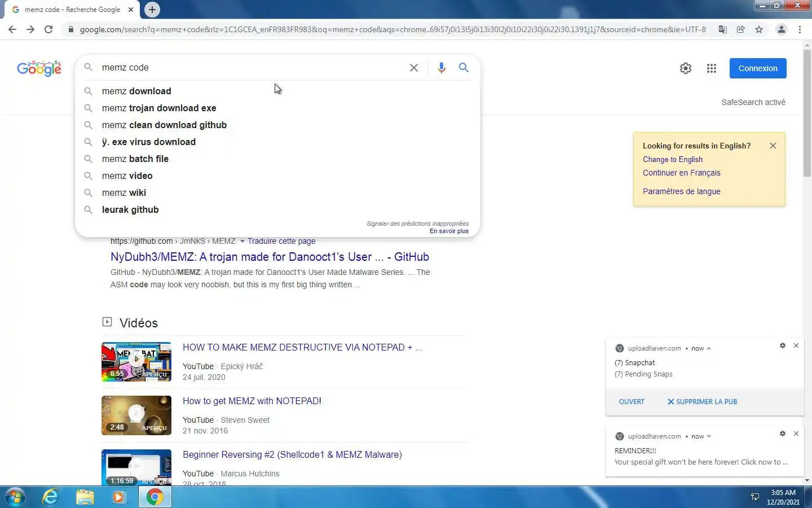Image resolution: width=812 pixels, height=508 pixels.
Task: Reload the page
Action: tap(48, 29)
